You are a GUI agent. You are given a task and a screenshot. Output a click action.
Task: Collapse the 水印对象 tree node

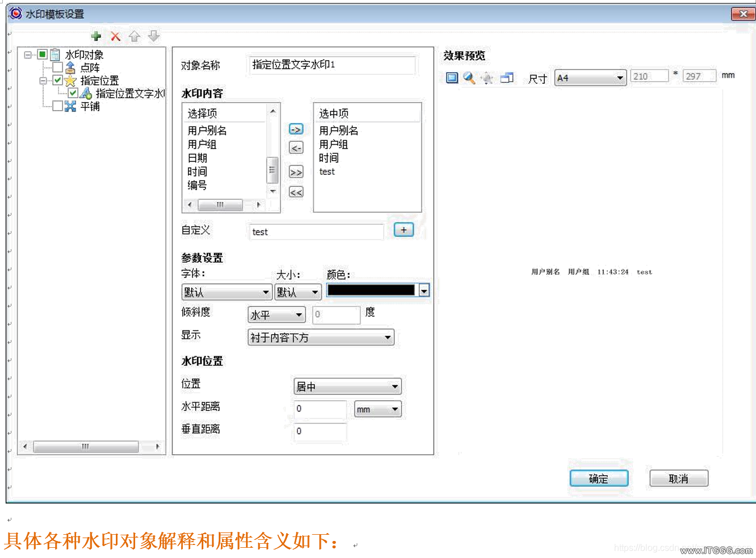pyautogui.click(x=28, y=54)
